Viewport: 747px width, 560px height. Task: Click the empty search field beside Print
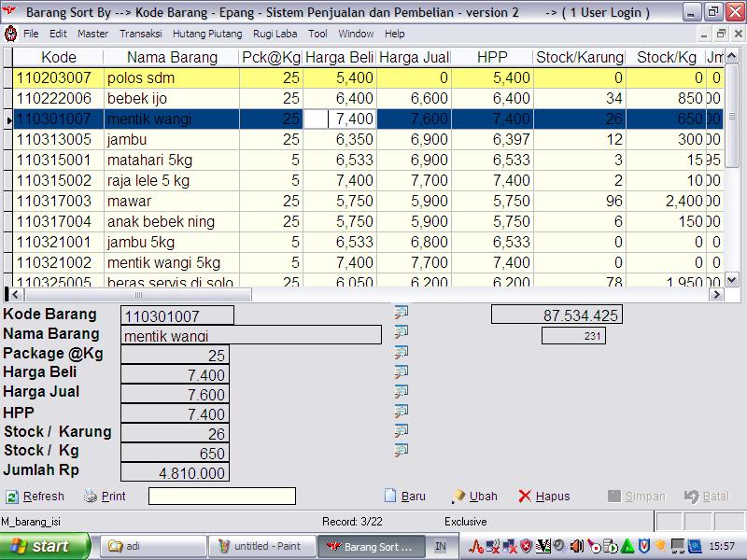[222, 497]
